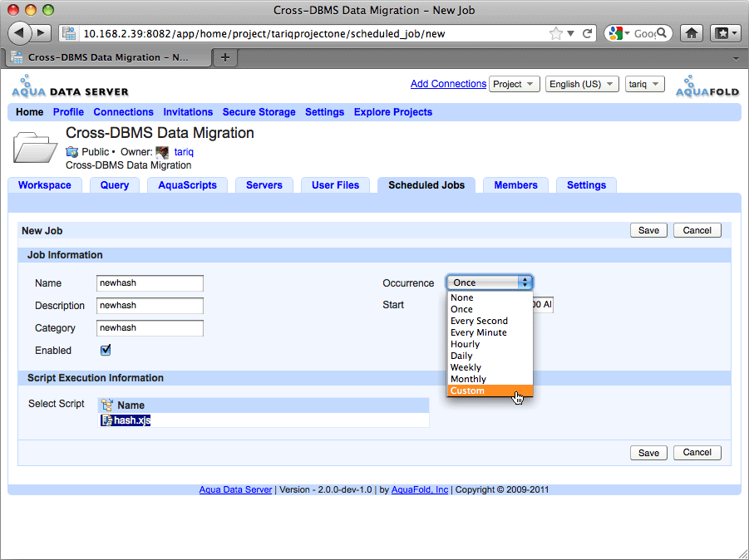Viewport: 749px width, 560px height.
Task: Bookmark page with the star icon
Action: click(555, 33)
